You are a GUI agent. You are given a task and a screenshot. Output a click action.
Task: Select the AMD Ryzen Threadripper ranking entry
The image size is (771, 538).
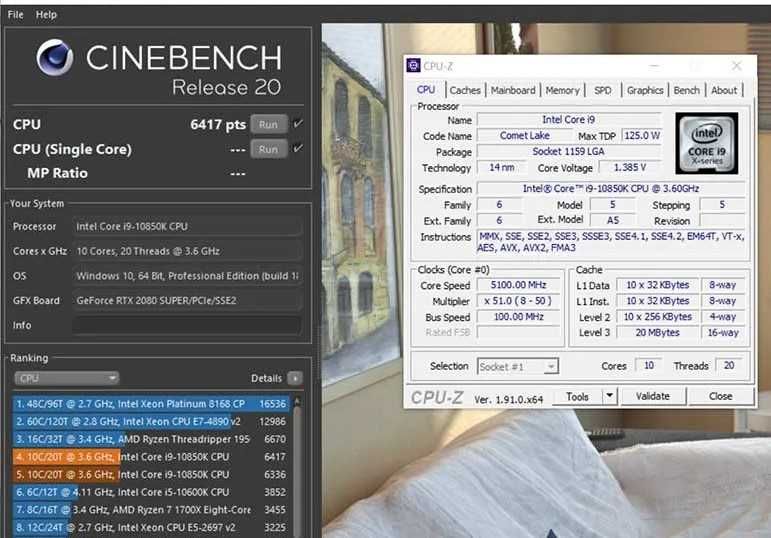click(x=150, y=439)
